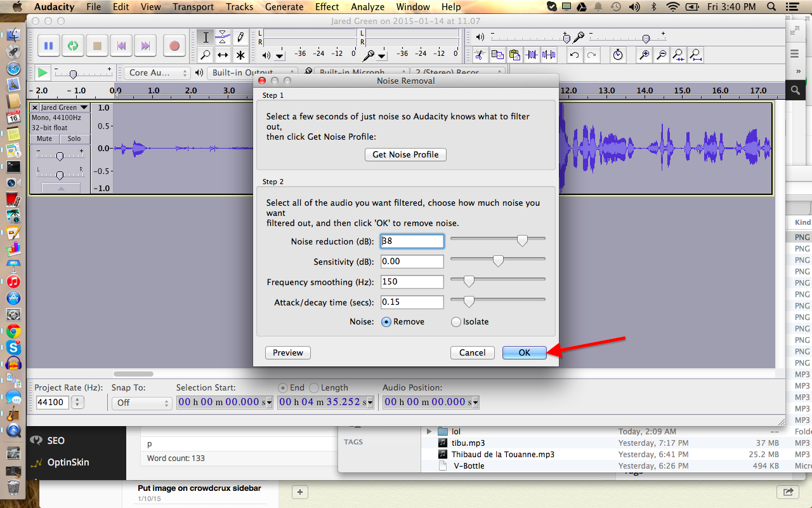The height and width of the screenshot is (508, 812).
Task: Click the Trim audio icon
Action: (x=532, y=55)
